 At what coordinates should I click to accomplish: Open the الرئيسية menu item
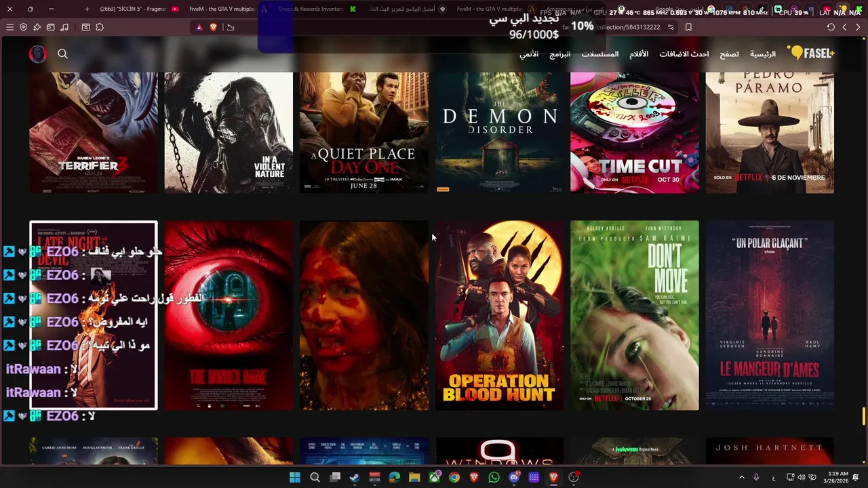[x=763, y=54]
